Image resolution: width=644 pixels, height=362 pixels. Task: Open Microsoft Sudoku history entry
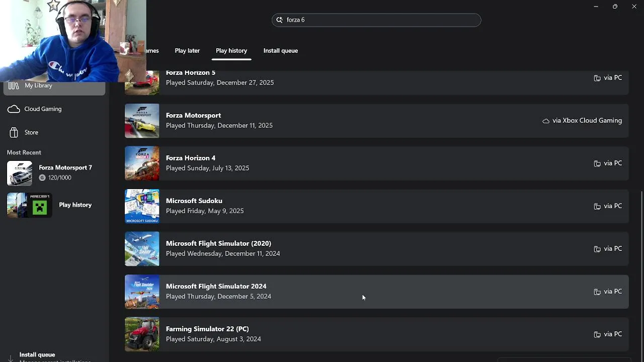pos(377,206)
